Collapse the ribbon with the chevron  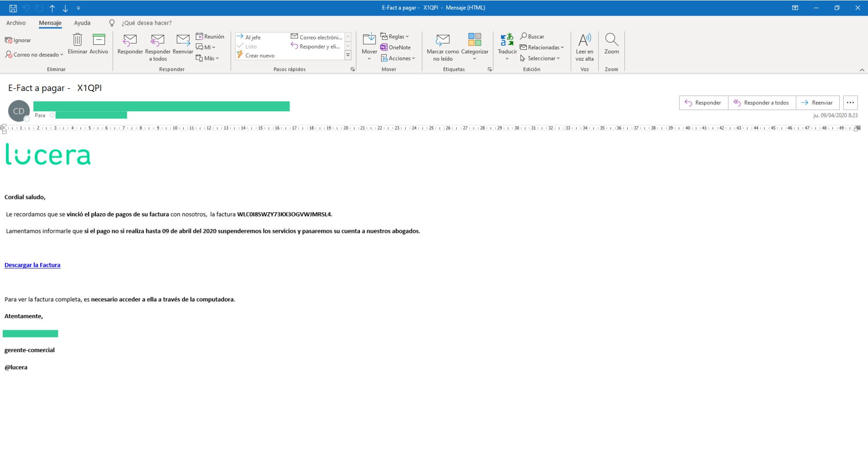862,70
